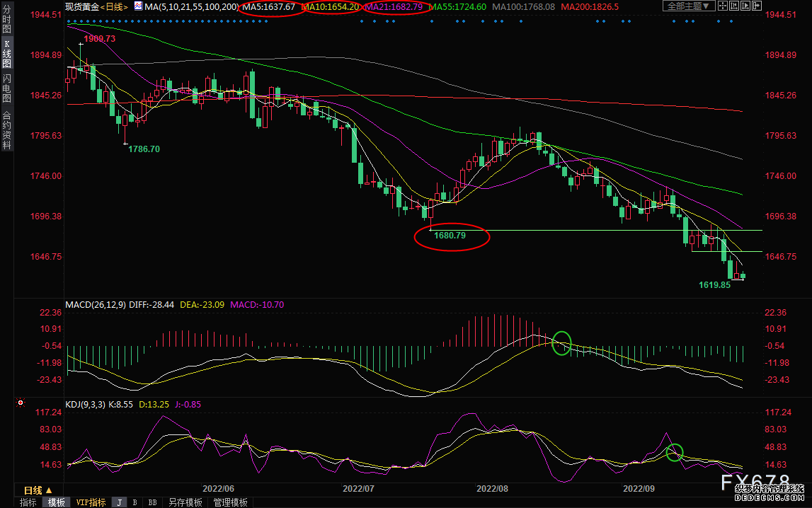
Task: Click the playback triangle icon at top right
Action: [x=745, y=6]
